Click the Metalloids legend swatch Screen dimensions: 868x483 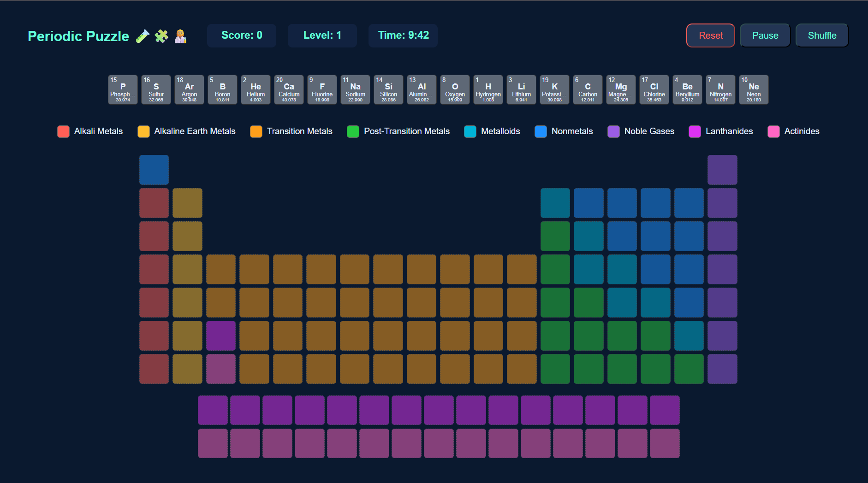tap(470, 131)
